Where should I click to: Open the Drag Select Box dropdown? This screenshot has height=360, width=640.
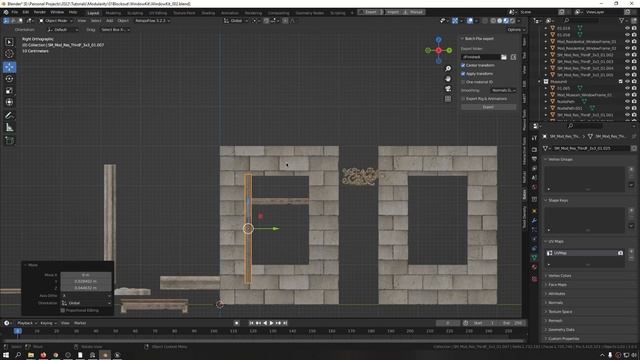pyautogui.click(x=115, y=30)
